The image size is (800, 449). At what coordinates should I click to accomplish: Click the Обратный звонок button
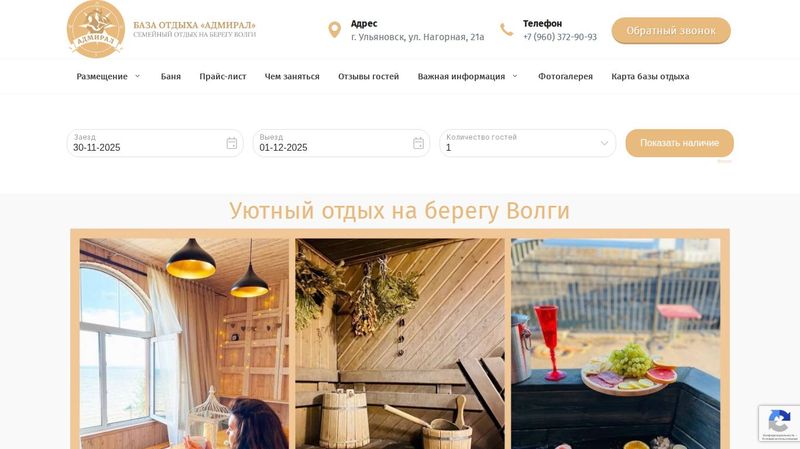(671, 31)
